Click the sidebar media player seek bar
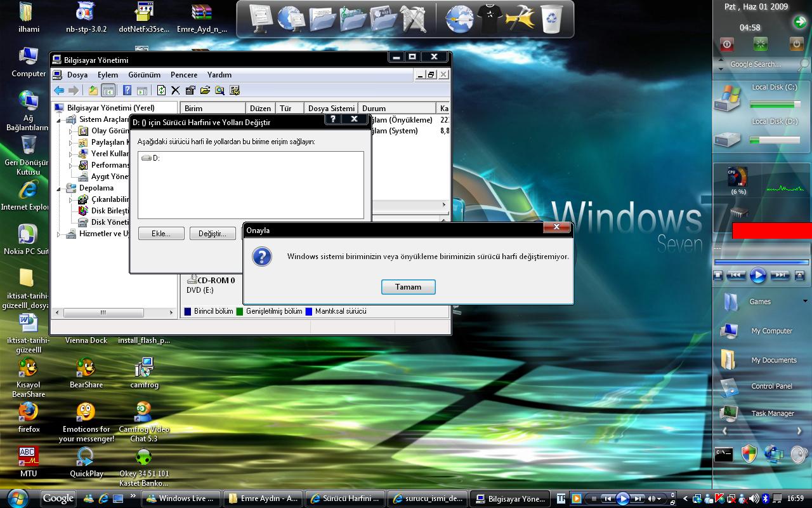This screenshot has width=812, height=508. tap(761, 262)
